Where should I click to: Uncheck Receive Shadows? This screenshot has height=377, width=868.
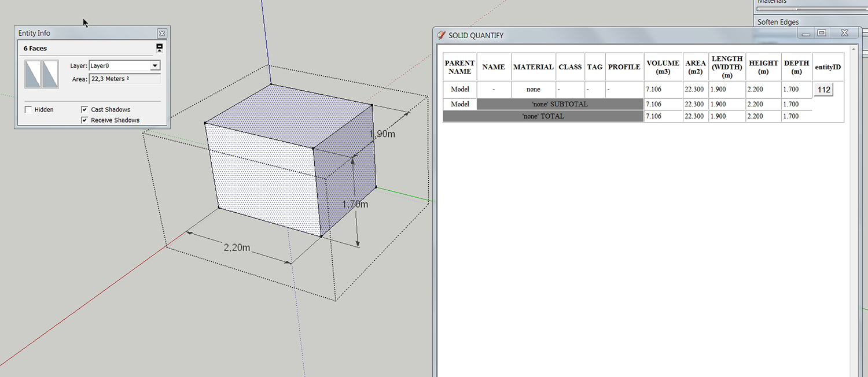coord(84,120)
